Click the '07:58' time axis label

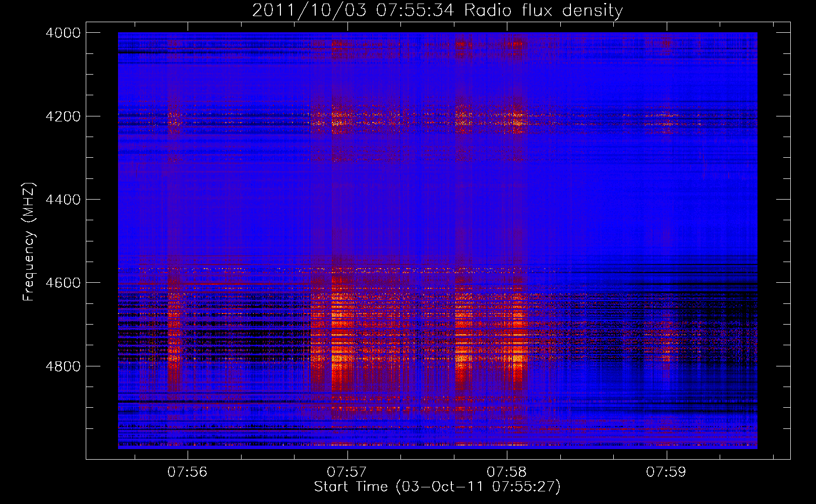click(x=507, y=472)
